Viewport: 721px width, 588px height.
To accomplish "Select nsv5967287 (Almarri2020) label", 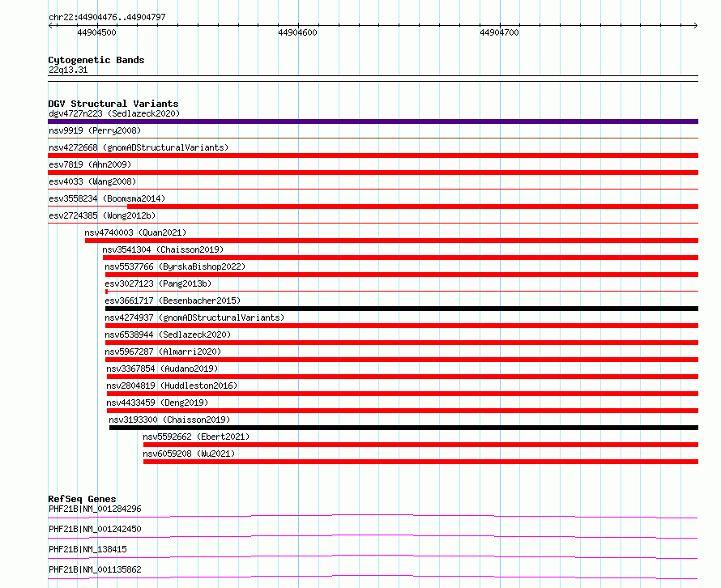I will (163, 352).
